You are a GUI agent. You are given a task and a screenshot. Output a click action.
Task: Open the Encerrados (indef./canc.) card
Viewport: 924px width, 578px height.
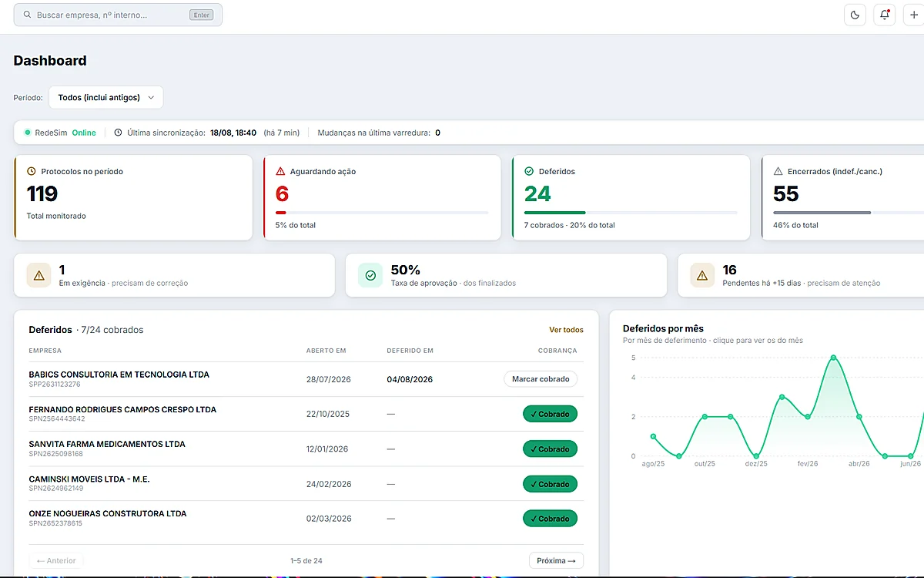click(x=843, y=197)
